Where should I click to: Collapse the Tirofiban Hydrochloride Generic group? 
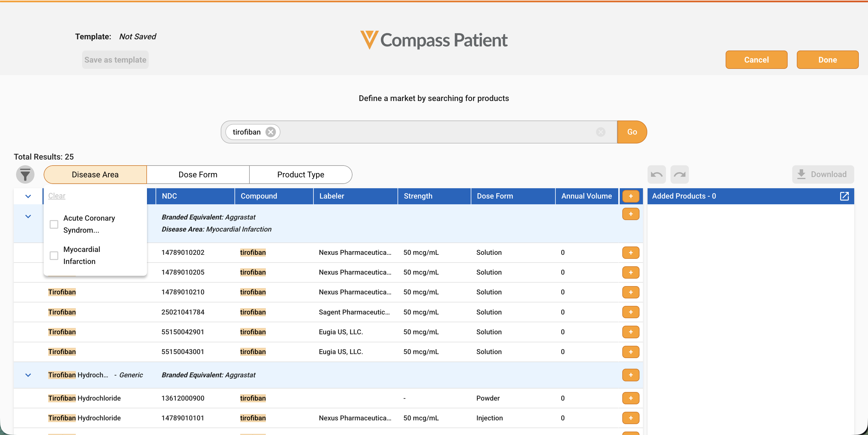point(28,375)
